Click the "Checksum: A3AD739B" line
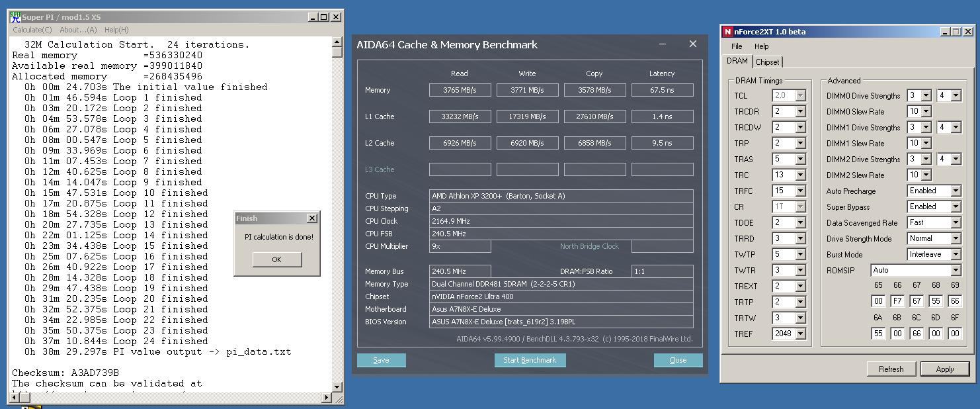The height and width of the screenshot is (409, 980). coord(65,373)
